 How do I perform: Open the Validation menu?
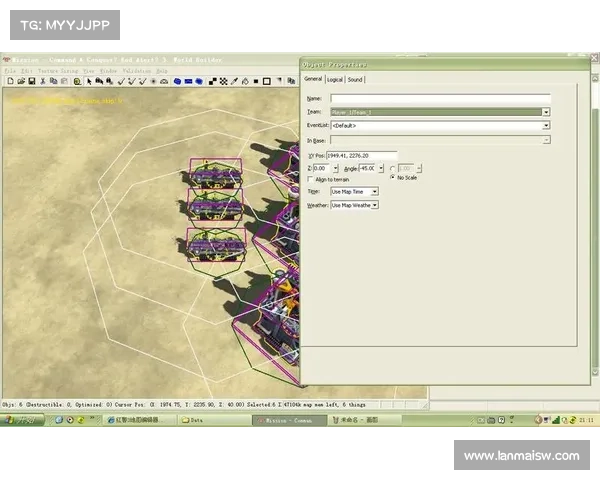(x=137, y=71)
